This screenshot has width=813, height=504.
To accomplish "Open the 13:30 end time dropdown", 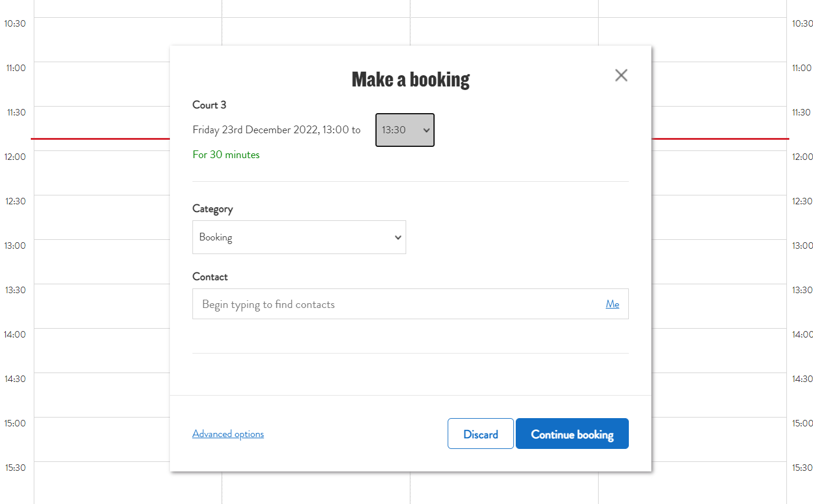I will [x=405, y=130].
